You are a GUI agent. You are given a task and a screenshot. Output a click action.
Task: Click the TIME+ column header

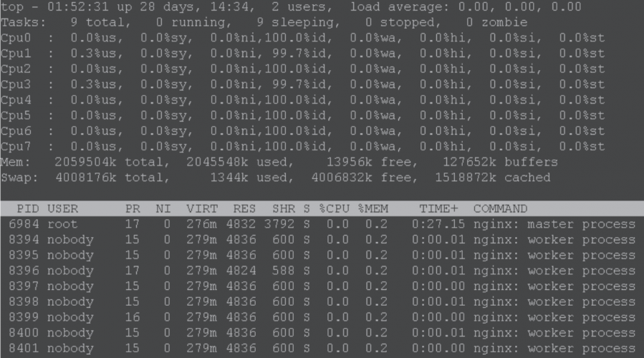(438, 209)
